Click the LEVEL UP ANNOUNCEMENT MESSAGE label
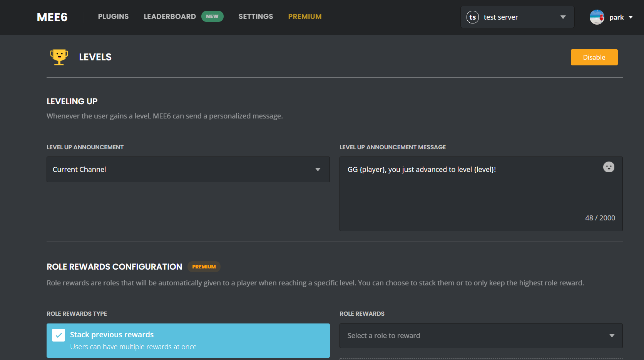Screen dimensions: 644x360 [393, 147]
